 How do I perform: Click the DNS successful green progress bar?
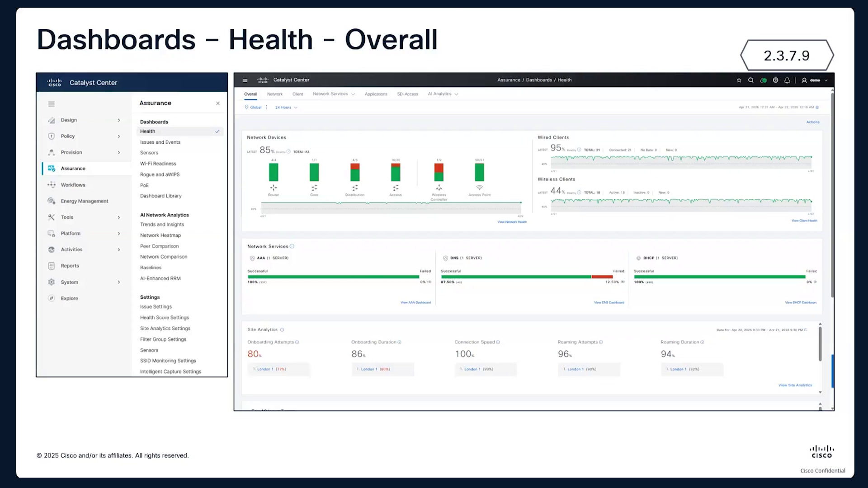coord(516,277)
